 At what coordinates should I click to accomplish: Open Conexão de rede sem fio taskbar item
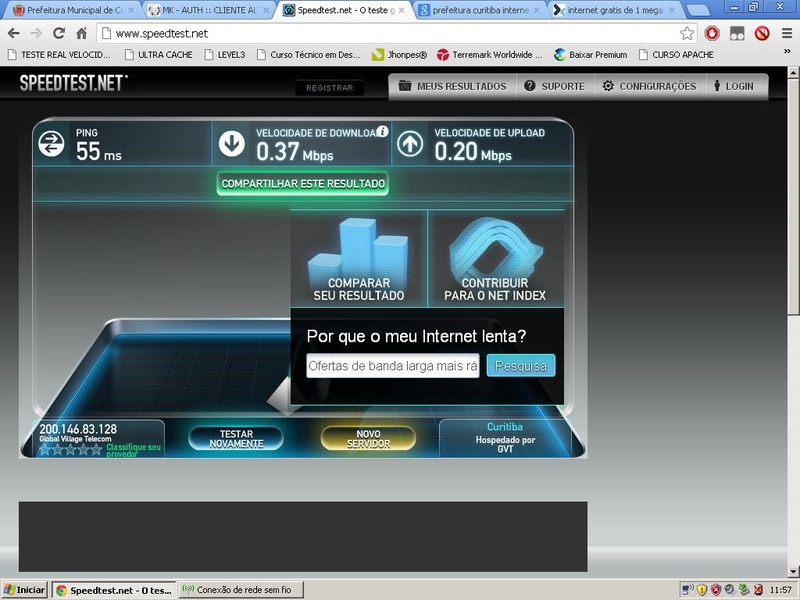pos(242,590)
